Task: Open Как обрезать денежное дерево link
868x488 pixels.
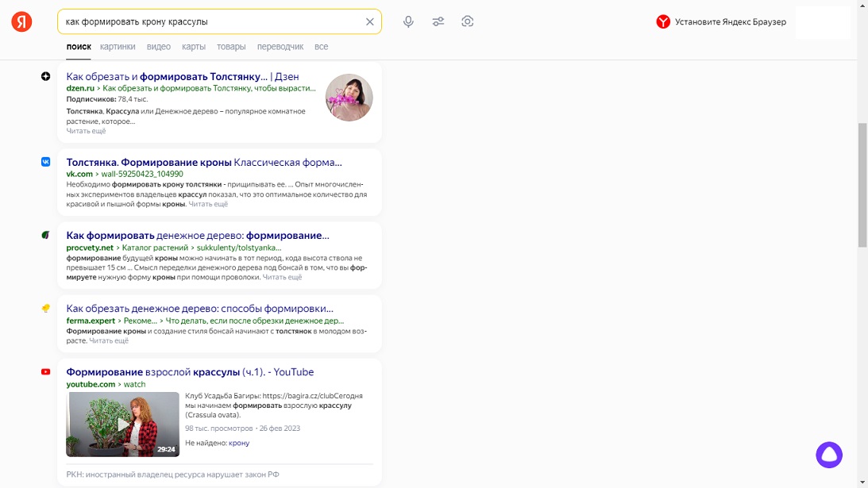Action: click(x=199, y=309)
